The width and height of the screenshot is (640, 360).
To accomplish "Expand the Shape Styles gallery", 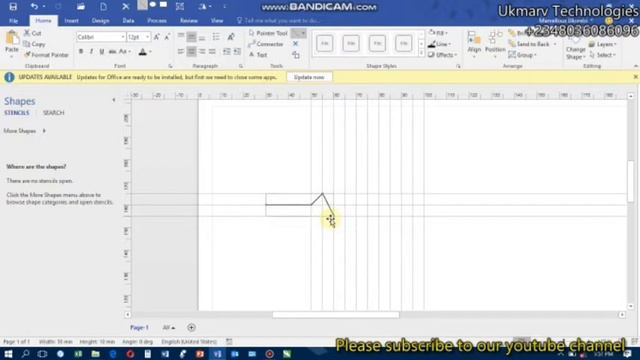I will [x=421, y=53].
